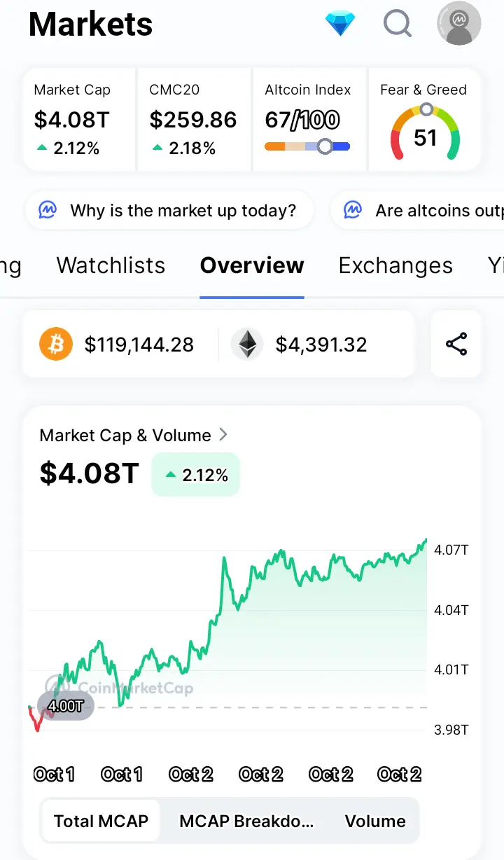Screen dimensions: 504x860
Task: Tap the search magnifier icon
Action: coord(398,24)
